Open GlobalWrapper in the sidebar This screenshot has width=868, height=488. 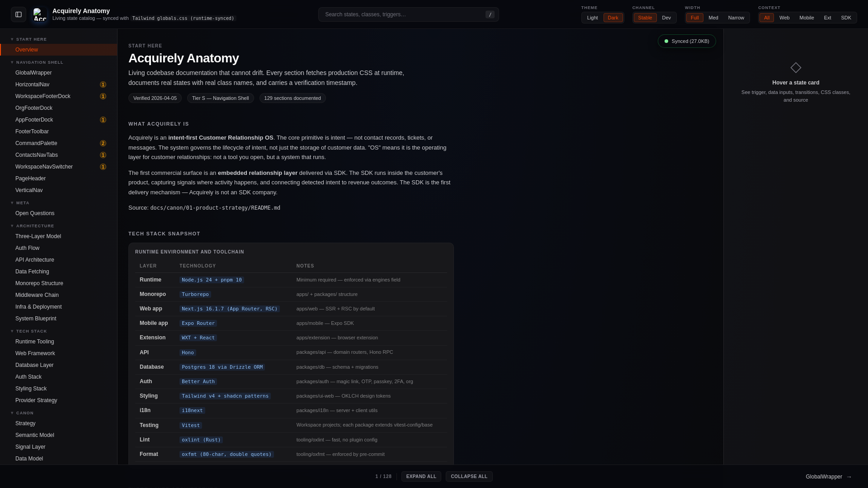coord(59,73)
